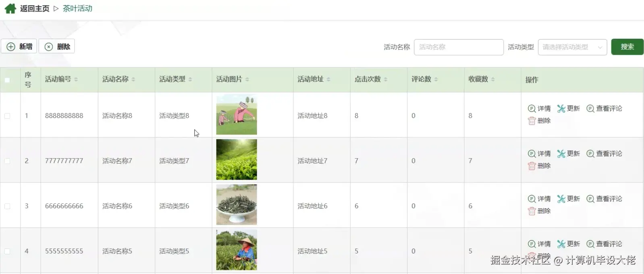
Task: Click 删除 trash icon for row 6666666666
Action: coord(532,211)
